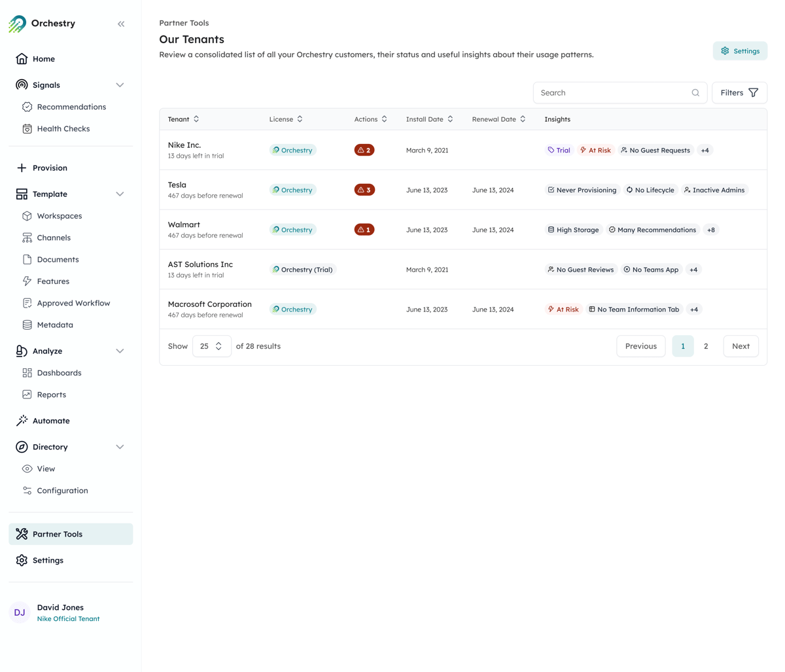
Task: Click High Storage insight on Walmart
Action: 573,230
